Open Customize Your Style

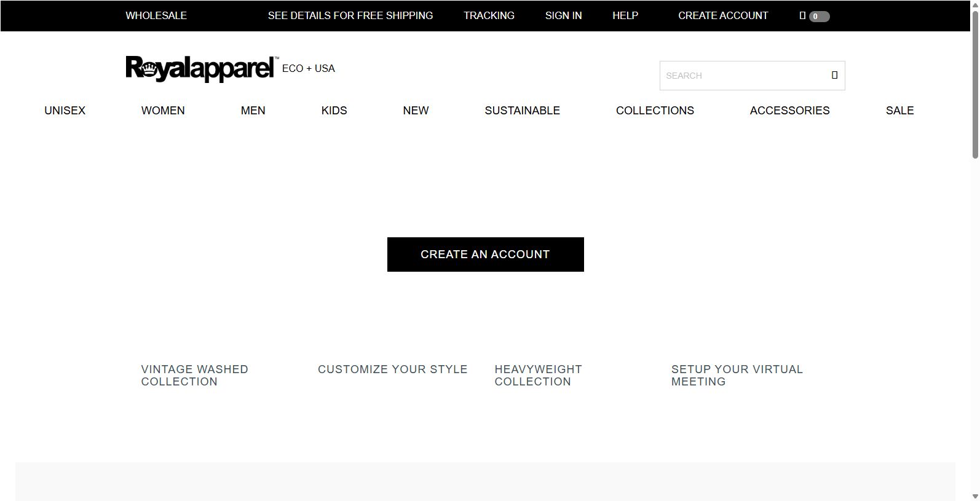[x=392, y=369]
